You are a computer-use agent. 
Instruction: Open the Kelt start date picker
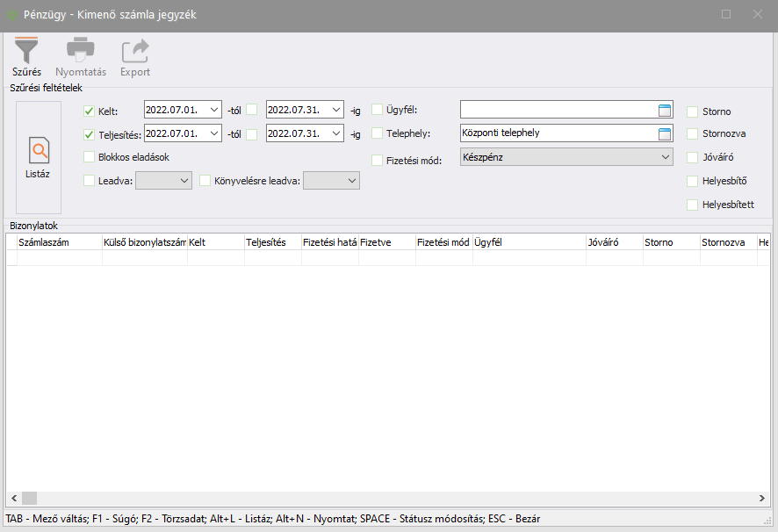coord(214,111)
